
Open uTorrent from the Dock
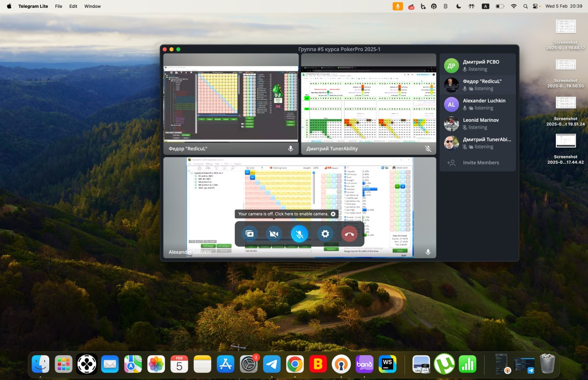pos(444,364)
